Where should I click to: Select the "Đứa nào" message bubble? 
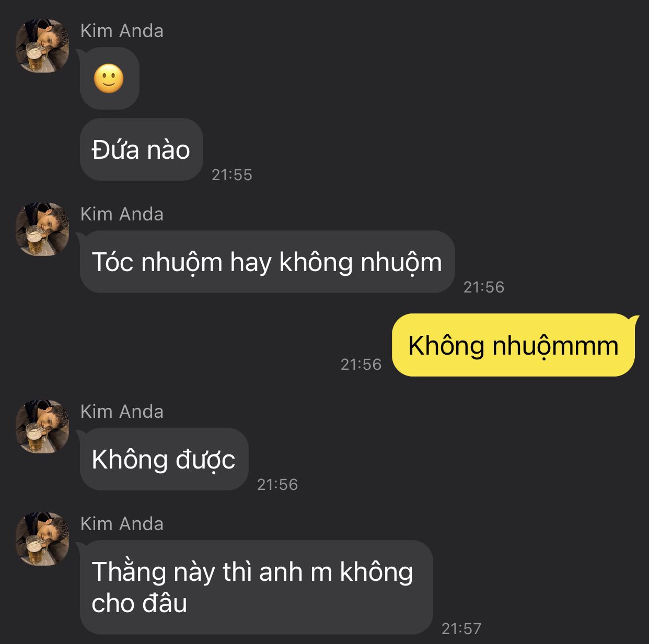141,150
